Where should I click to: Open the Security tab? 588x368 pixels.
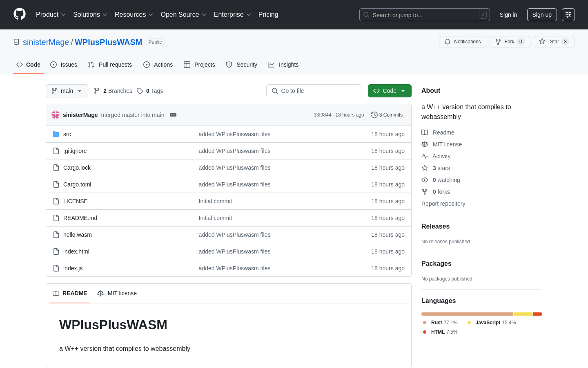pos(242,65)
